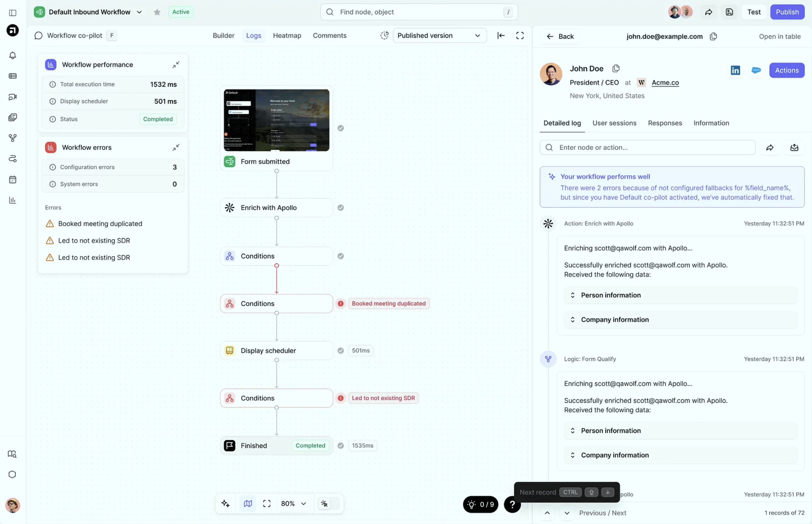Change the 80% zoom level control
The height and width of the screenshot is (524, 812).
pos(293,504)
